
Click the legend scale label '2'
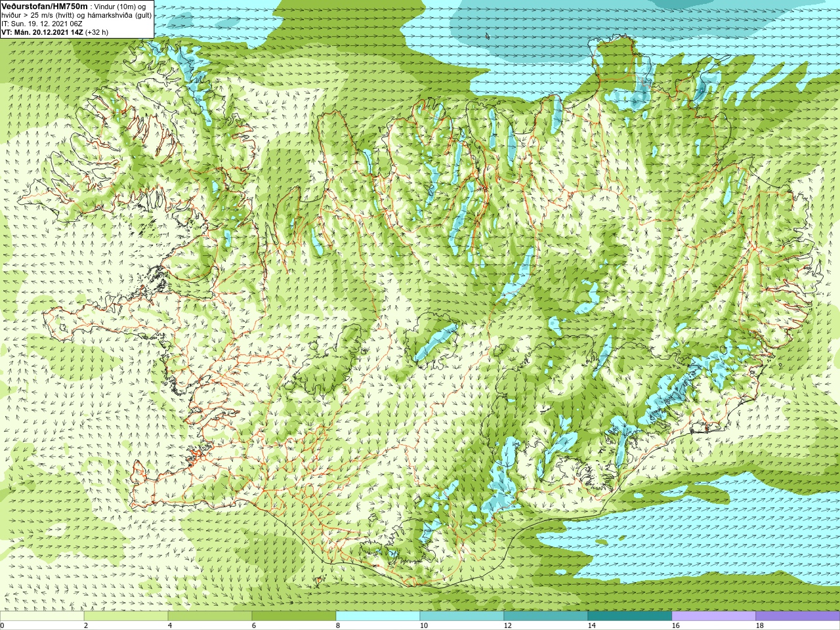click(86, 625)
